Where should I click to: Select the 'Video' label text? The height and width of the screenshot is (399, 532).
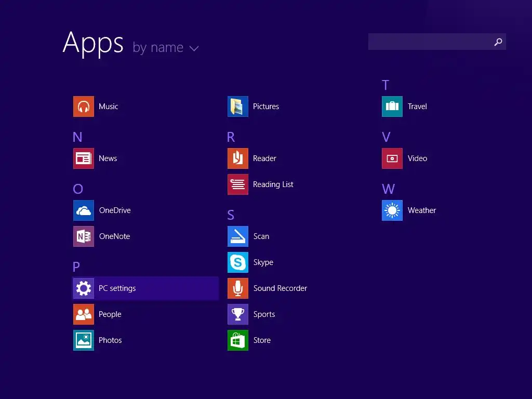pyautogui.click(x=417, y=158)
